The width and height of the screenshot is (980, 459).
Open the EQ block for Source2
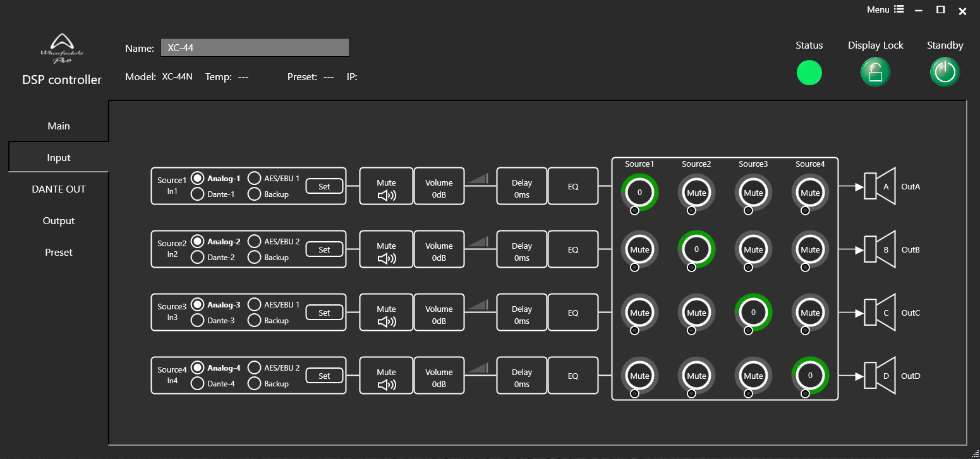click(x=572, y=249)
